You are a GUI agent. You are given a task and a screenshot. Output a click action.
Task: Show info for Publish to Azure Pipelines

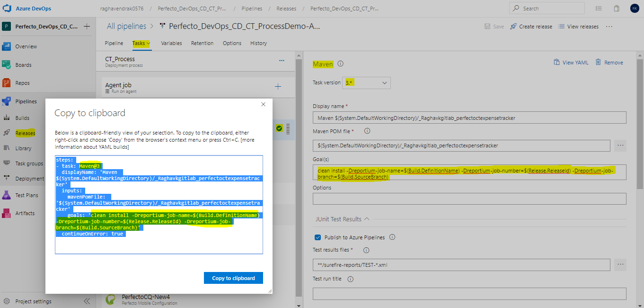coord(392,237)
